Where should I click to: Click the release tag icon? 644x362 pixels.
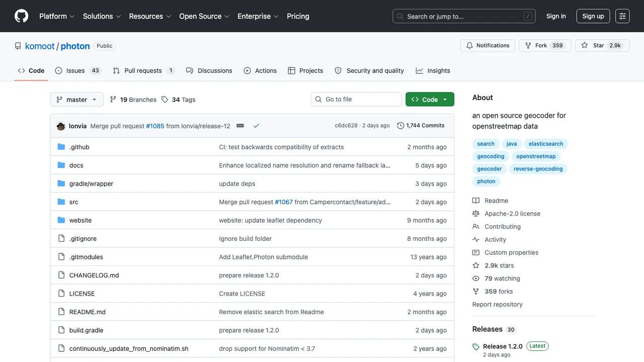pyautogui.click(x=476, y=347)
